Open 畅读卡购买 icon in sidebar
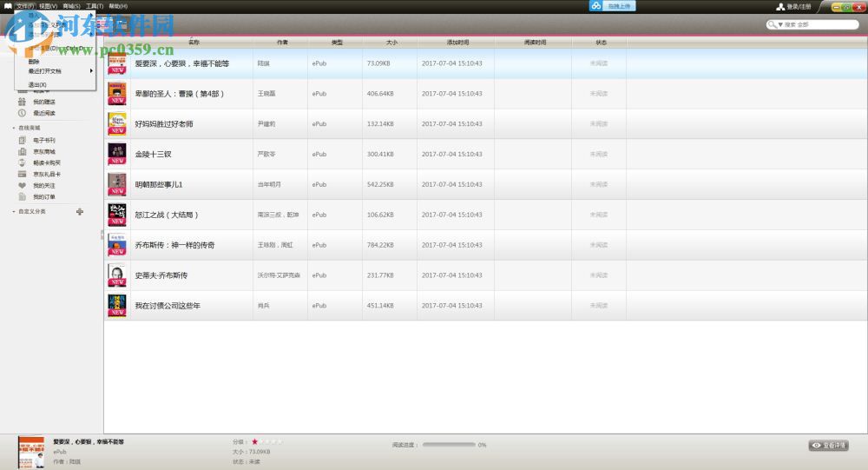The image size is (868, 470). 23,162
